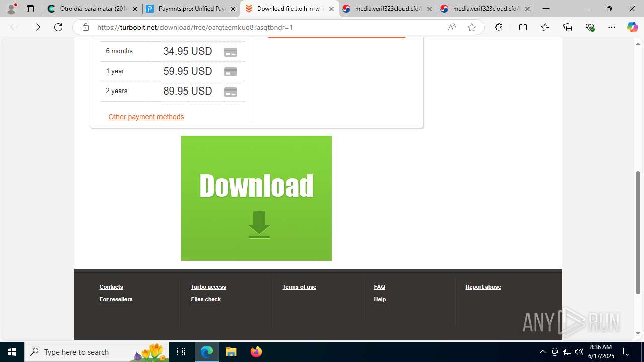Image resolution: width=644 pixels, height=362 pixels.
Task: Close the Otro día para matar tab
Action: pyautogui.click(x=135, y=9)
